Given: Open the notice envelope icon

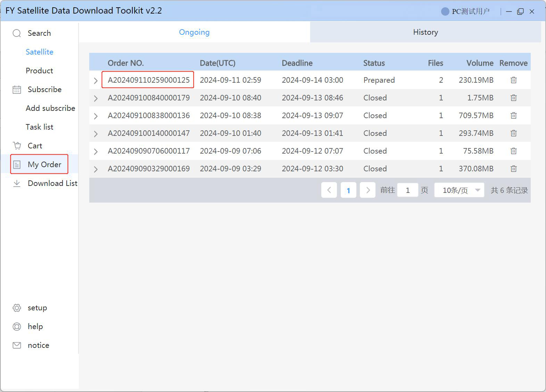Looking at the screenshot, I should click(x=17, y=345).
